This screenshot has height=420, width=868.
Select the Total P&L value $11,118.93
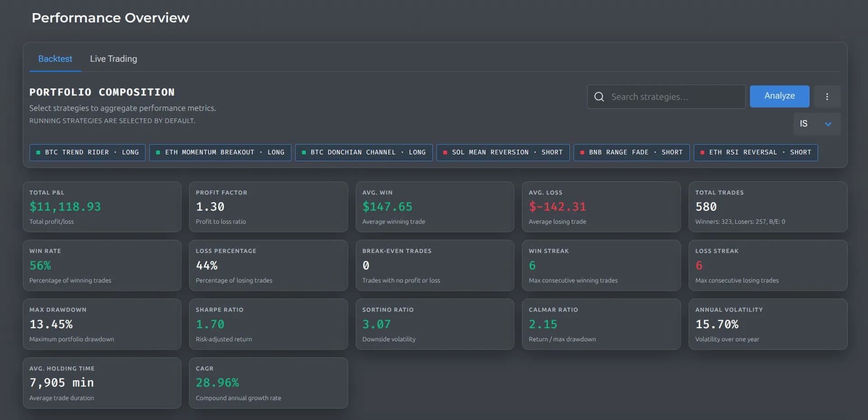pos(65,207)
